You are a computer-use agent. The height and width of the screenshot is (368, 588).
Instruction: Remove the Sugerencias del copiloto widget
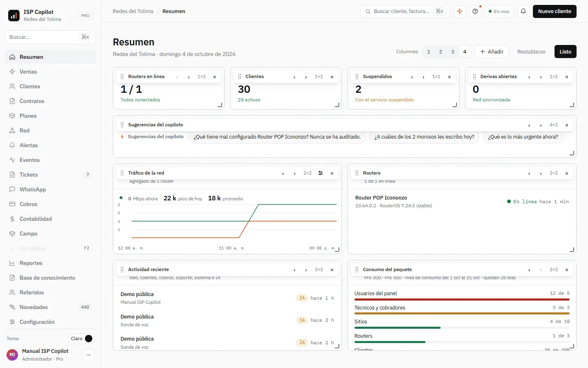567,125
